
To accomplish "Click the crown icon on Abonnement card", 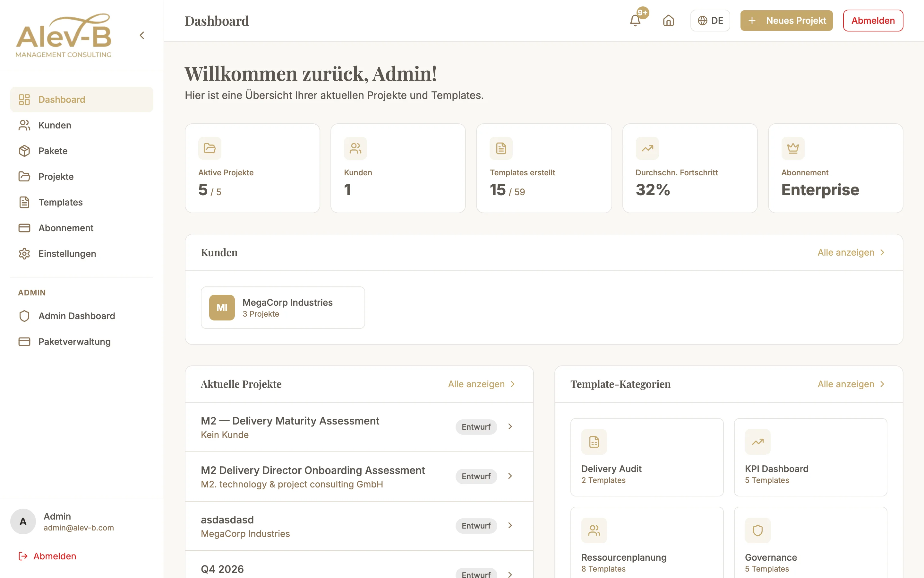I will (793, 148).
